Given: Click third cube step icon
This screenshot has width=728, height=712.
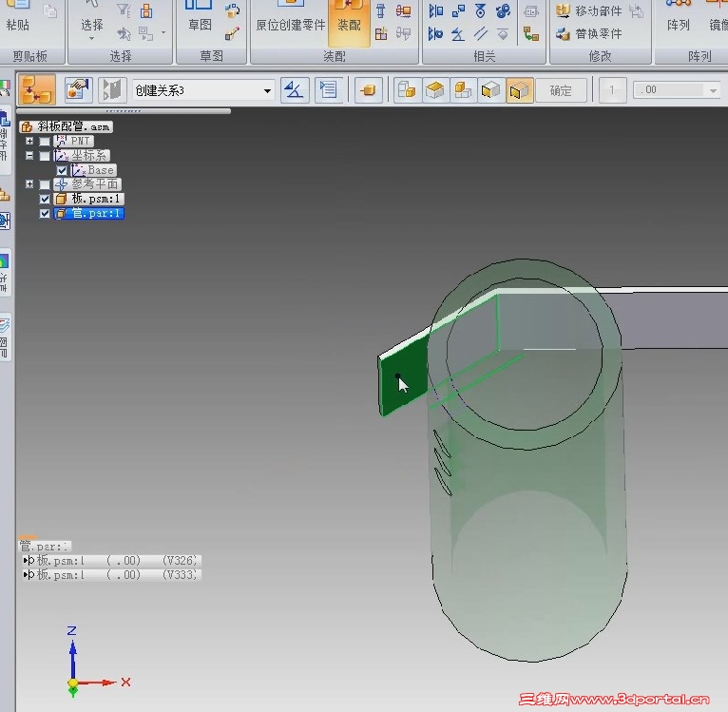Looking at the screenshot, I should [463, 89].
